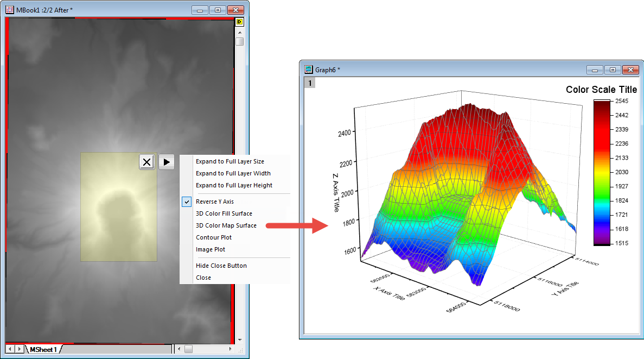This screenshot has width=644, height=359.
Task: Open the ROI flyout arrow menu
Action: coord(167,161)
